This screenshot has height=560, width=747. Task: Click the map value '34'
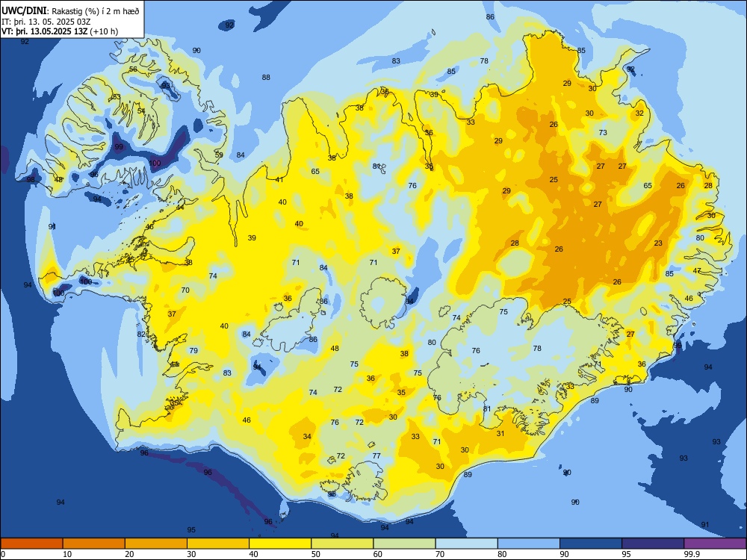(x=307, y=436)
